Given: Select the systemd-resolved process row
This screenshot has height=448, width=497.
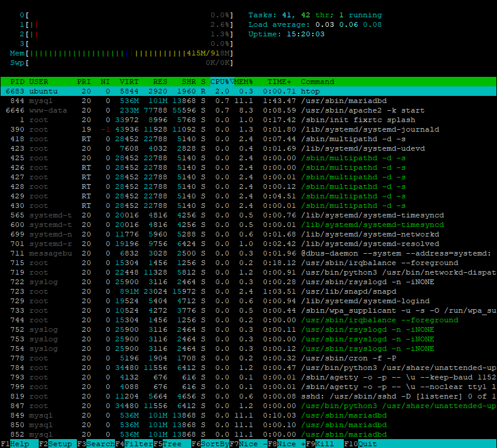Looking at the screenshot, I should (x=248, y=244).
